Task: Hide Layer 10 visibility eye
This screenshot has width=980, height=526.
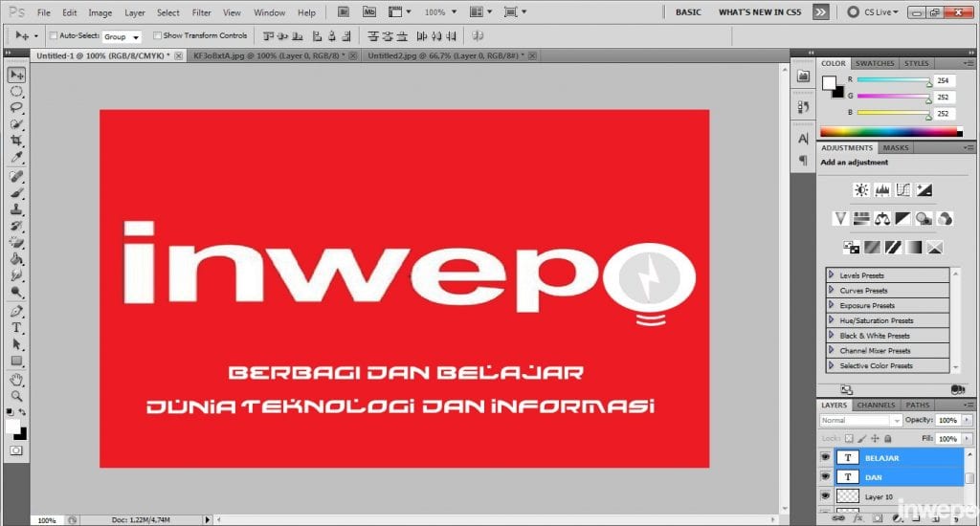Action: [x=825, y=496]
